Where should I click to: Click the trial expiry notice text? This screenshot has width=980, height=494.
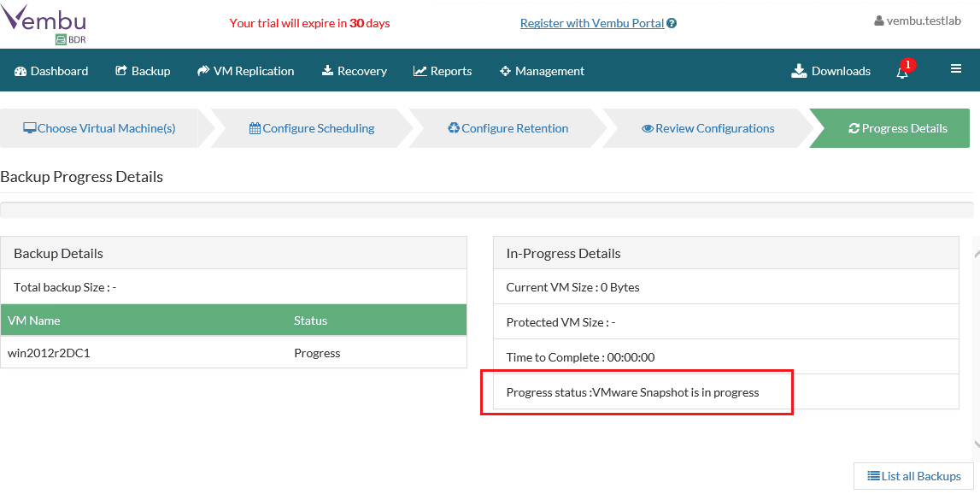(x=309, y=23)
